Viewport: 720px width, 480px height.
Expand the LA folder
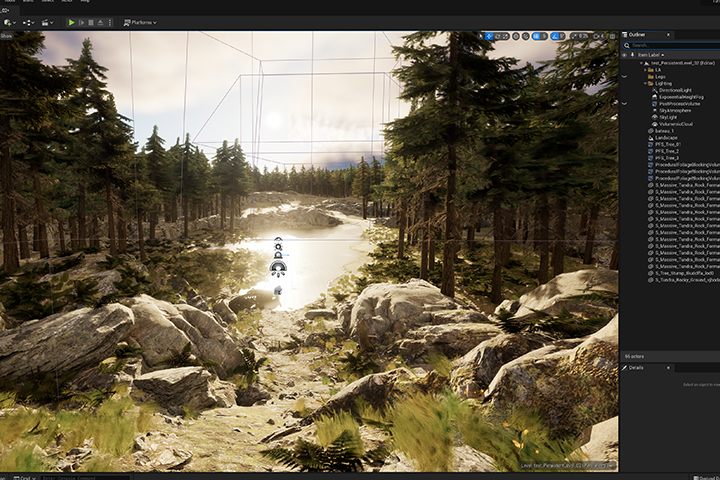coord(645,70)
